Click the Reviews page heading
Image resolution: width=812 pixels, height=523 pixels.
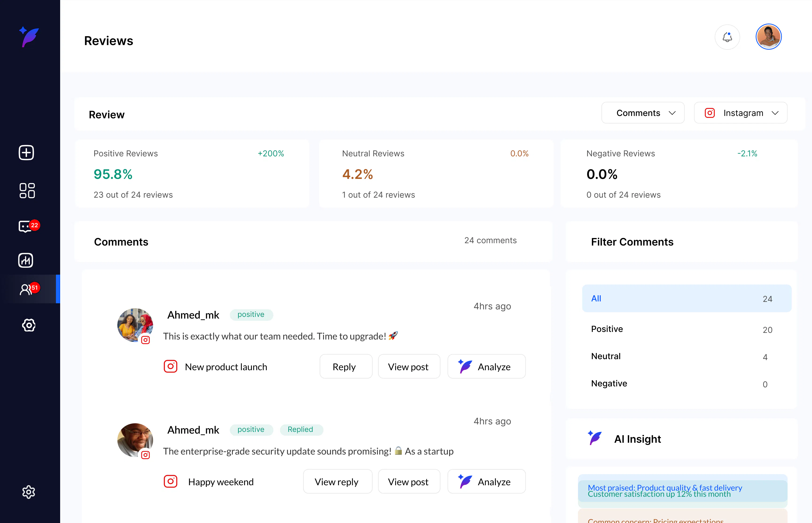[x=109, y=41]
